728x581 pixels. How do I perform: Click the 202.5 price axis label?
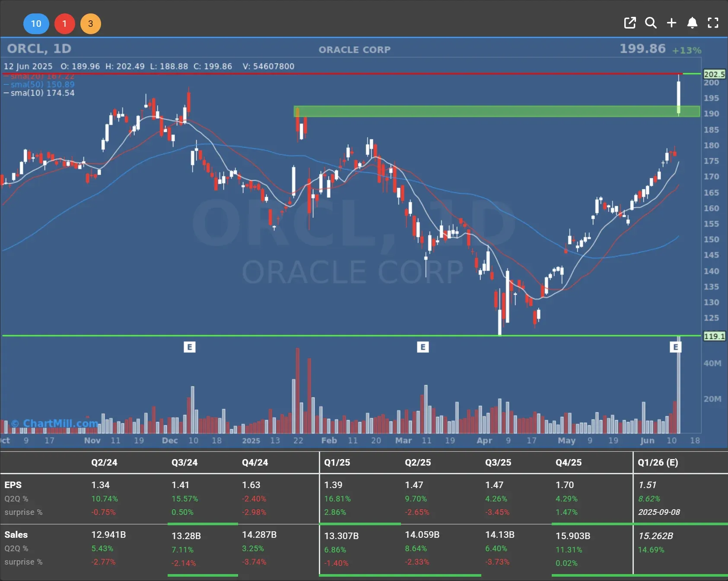(714, 74)
